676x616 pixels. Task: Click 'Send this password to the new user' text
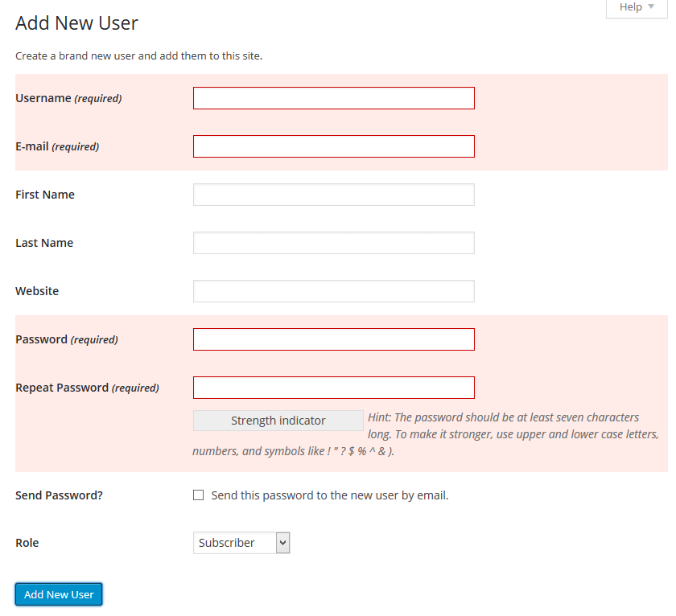tap(330, 495)
